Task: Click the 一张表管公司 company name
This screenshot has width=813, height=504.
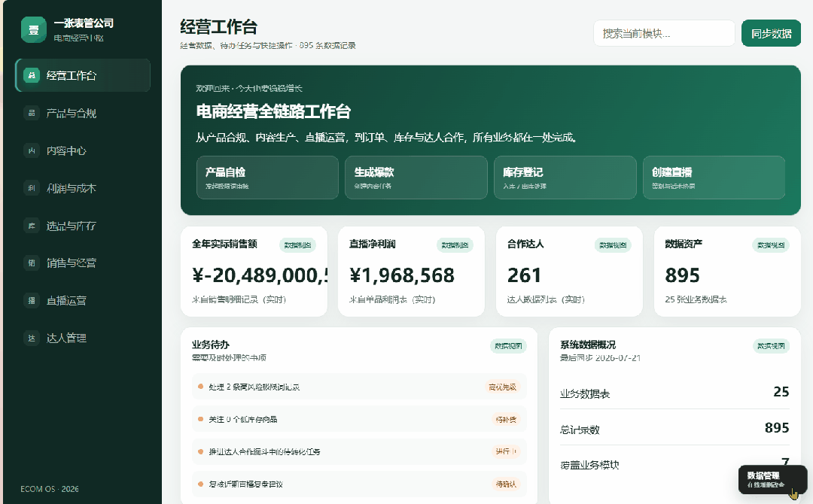Action: [84, 23]
